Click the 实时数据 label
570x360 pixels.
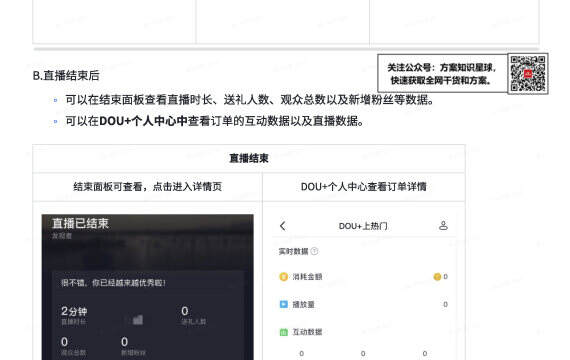[293, 251]
